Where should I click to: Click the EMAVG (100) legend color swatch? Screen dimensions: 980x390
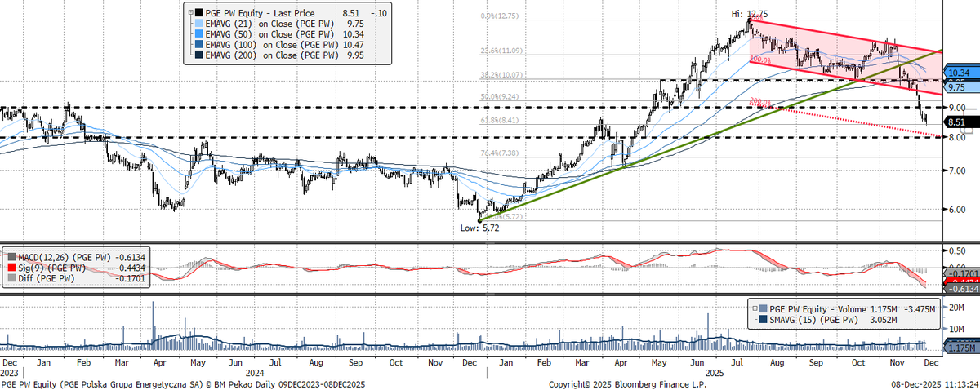point(199,45)
